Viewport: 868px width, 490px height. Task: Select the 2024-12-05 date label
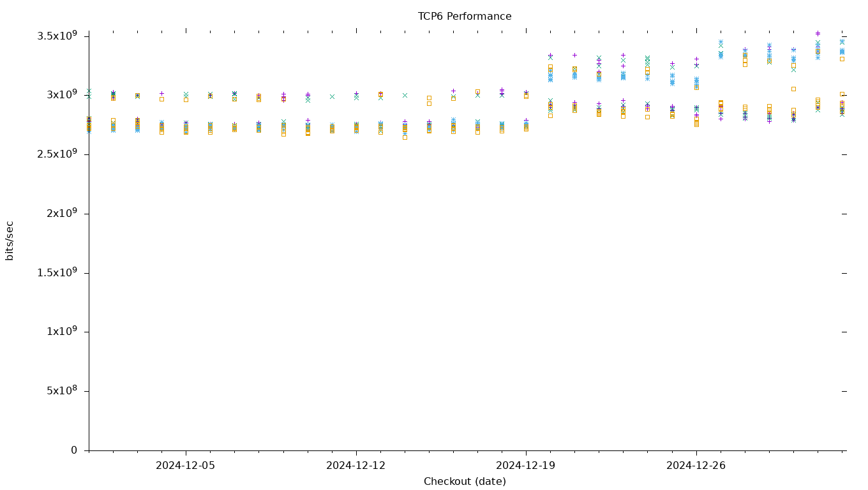tap(186, 466)
